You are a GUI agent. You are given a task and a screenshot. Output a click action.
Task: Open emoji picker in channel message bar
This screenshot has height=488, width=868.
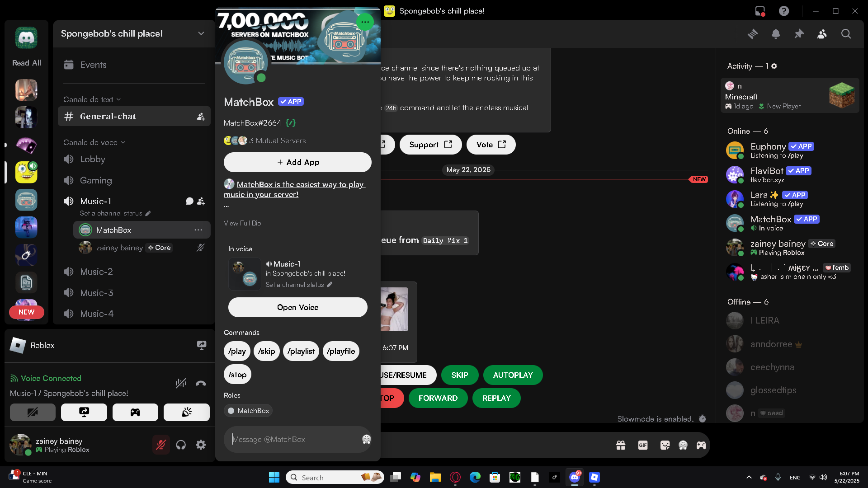click(683, 446)
